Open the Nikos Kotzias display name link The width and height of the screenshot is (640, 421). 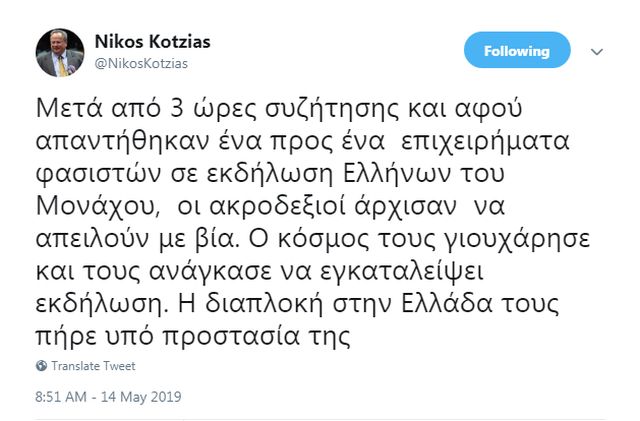tap(151, 41)
